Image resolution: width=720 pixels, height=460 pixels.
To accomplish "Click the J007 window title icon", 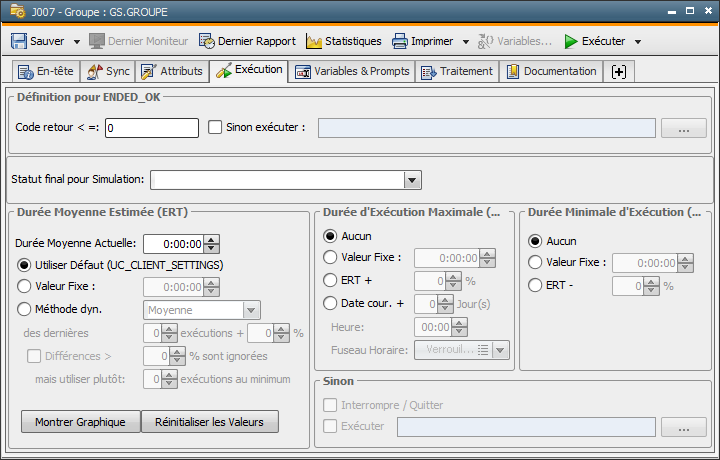I will [x=17, y=11].
